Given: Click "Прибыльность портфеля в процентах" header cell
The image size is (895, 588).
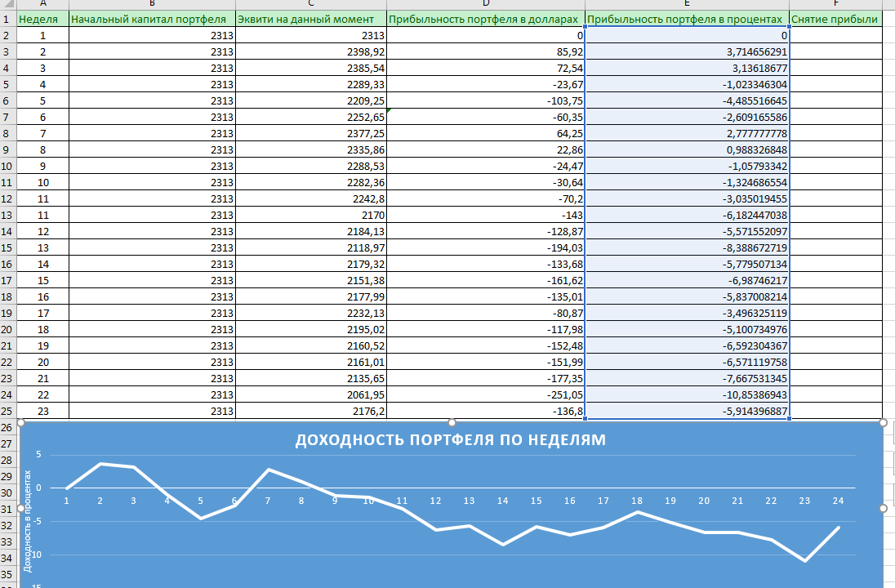Looking at the screenshot, I should (687, 19).
